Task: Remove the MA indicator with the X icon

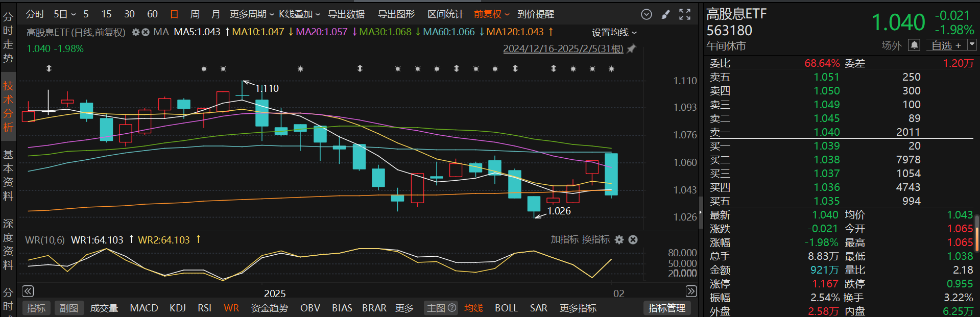Action: 146,32
